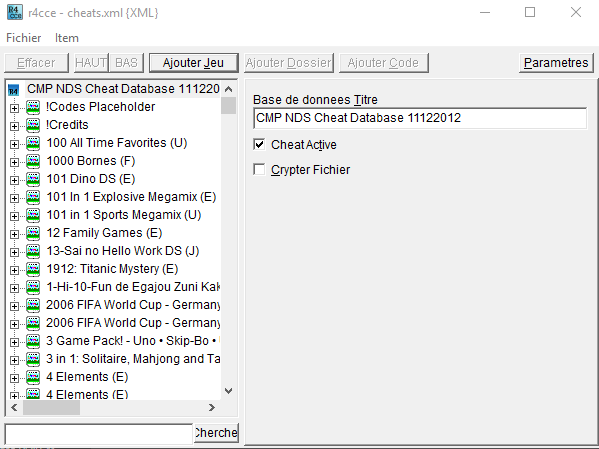Click the vertical scrollbar down arrow in tree
The image size is (599, 449).
pyautogui.click(x=228, y=391)
